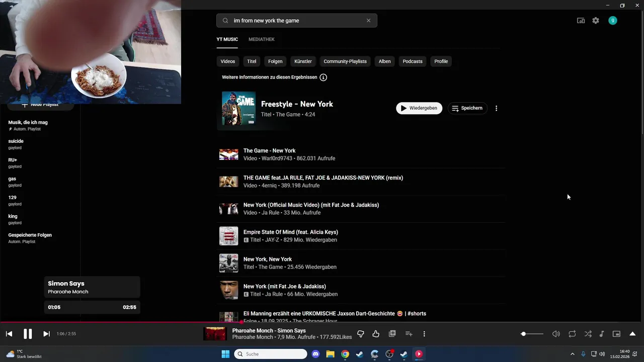Open playlist Musik, die ich mag
Screen dimensions: 644x362
[x=40, y=125]
